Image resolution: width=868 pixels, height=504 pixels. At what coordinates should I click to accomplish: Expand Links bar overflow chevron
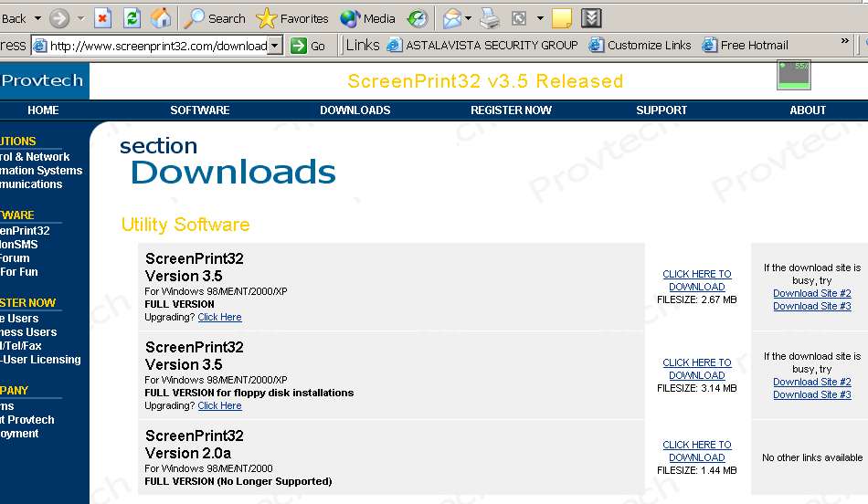pos(845,40)
